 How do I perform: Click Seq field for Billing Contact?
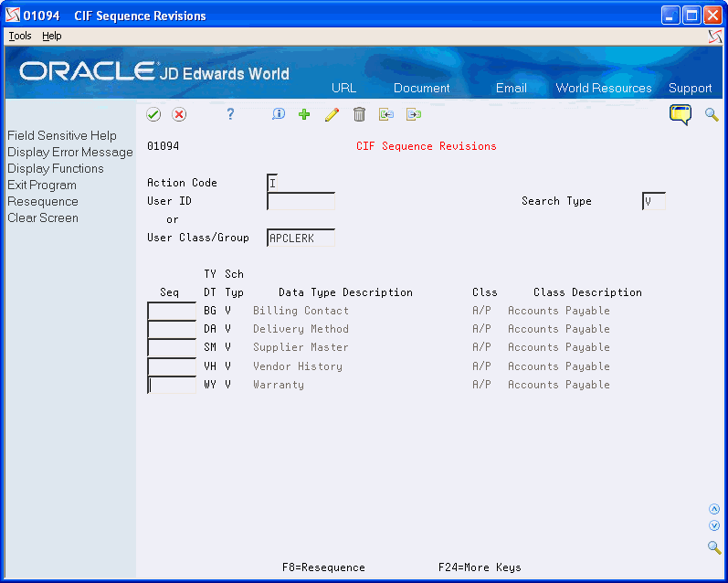click(x=172, y=311)
